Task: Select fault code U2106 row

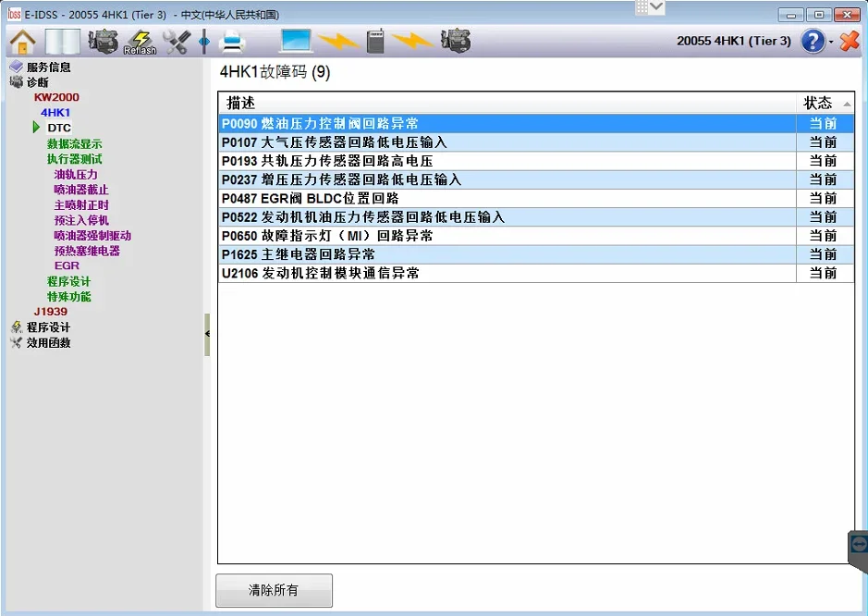Action: click(536, 273)
